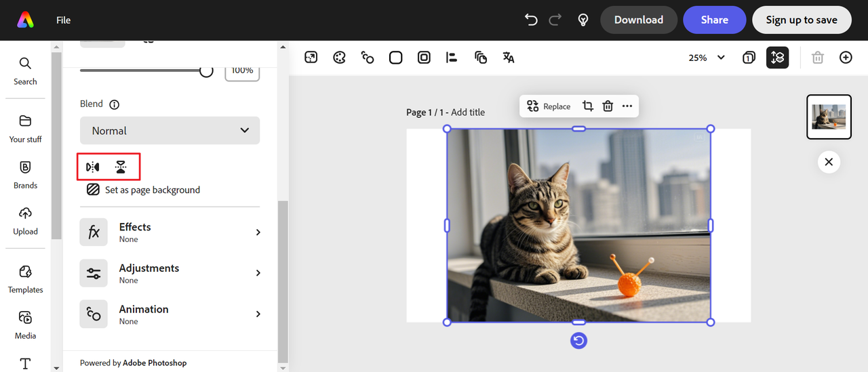Image resolution: width=868 pixels, height=372 pixels.
Task: Open the Upload panel
Action: point(25,221)
